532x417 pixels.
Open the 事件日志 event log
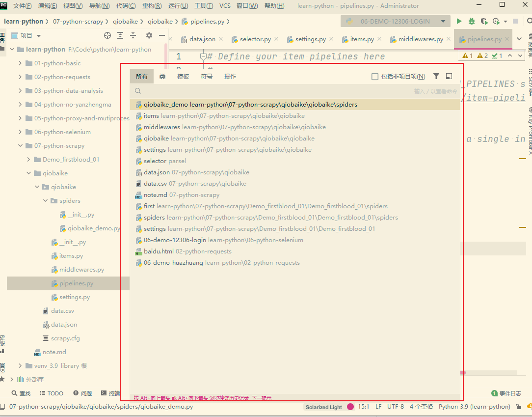click(x=509, y=393)
